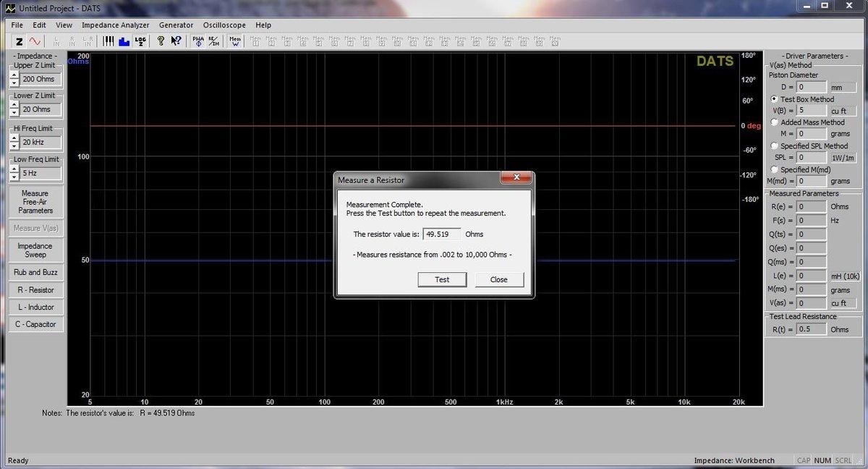This screenshot has height=469, width=868.
Task: Click the RE/IM toolbar icon
Action: (x=213, y=41)
